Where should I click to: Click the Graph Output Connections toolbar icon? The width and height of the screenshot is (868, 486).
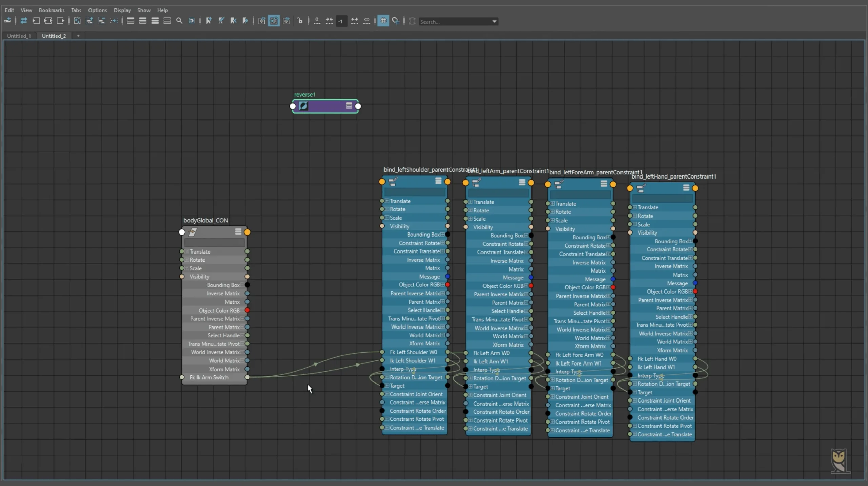[61, 21]
